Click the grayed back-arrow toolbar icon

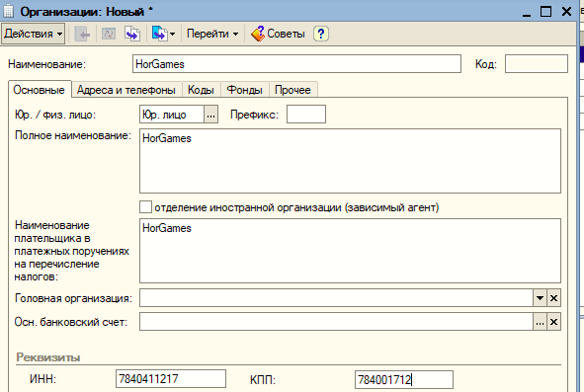pyautogui.click(x=82, y=35)
